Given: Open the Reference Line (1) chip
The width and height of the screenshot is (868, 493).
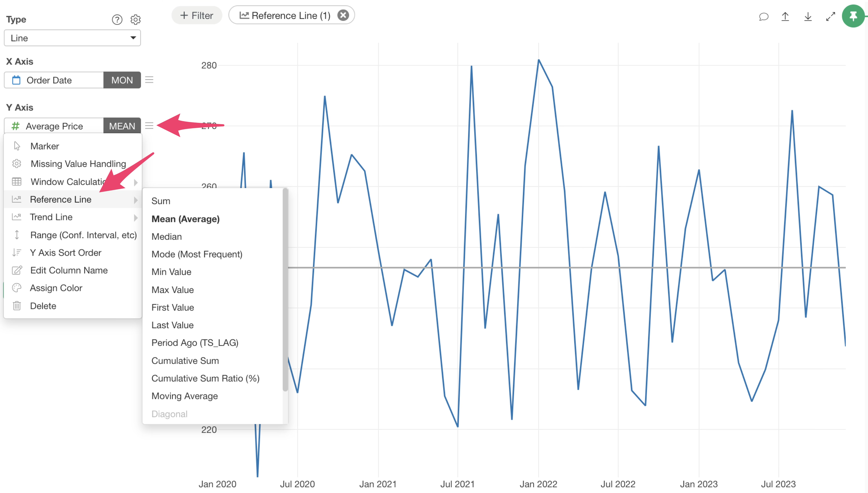Looking at the screenshot, I should (285, 15).
